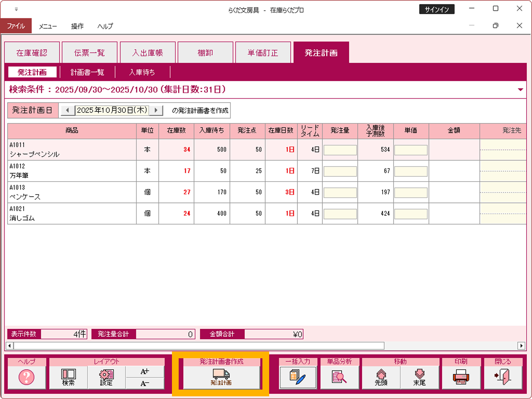Decrease font size with A- button
The width and height of the screenshot is (532, 399).
pos(145,383)
